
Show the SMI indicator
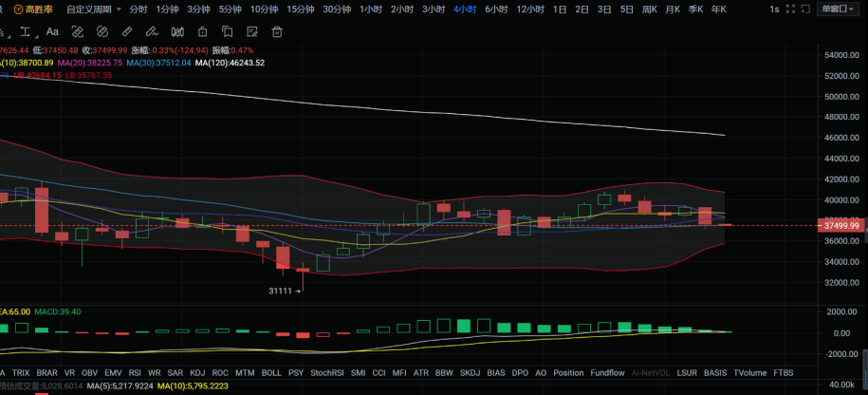tap(359, 373)
